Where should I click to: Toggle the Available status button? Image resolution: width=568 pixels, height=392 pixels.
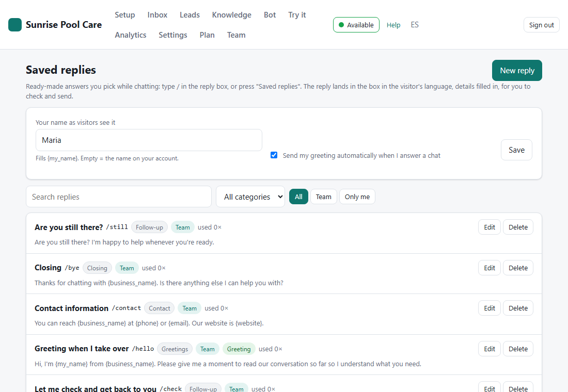(356, 25)
